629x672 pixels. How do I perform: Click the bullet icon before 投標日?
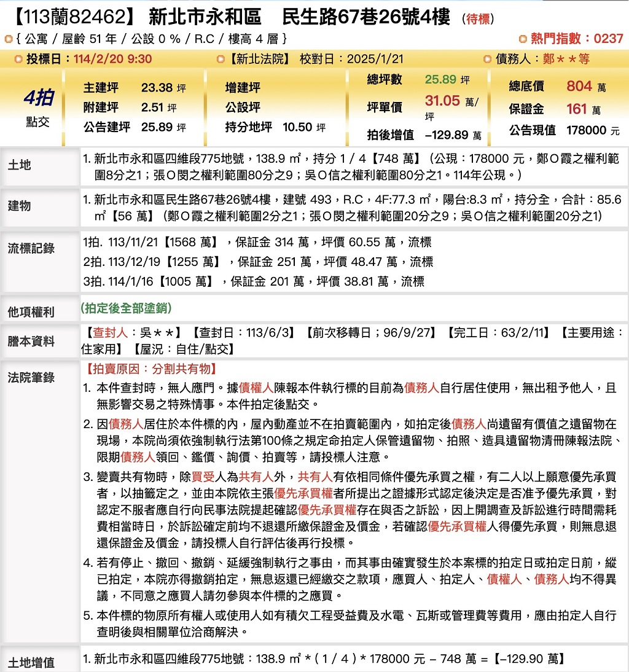click(x=18, y=59)
